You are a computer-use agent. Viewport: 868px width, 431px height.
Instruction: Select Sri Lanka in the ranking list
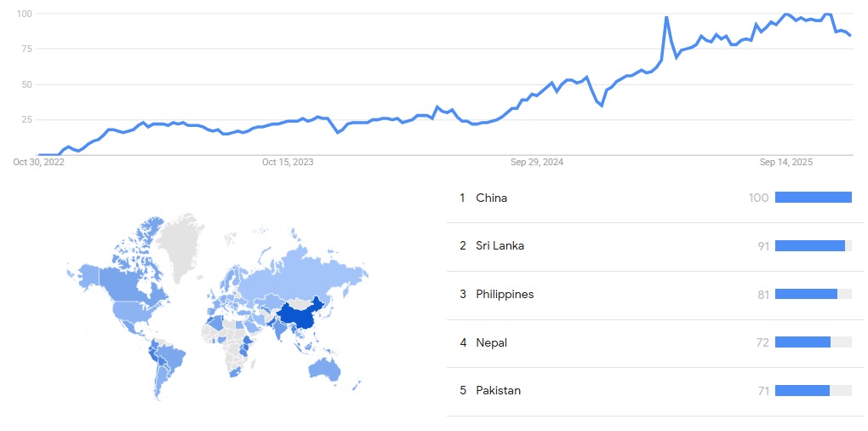pyautogui.click(x=500, y=245)
